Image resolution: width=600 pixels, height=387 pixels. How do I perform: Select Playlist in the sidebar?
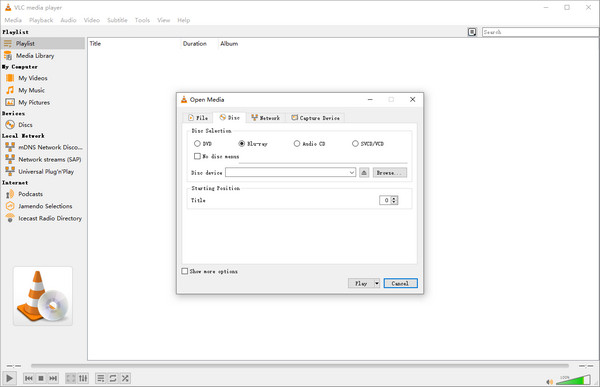click(43, 43)
